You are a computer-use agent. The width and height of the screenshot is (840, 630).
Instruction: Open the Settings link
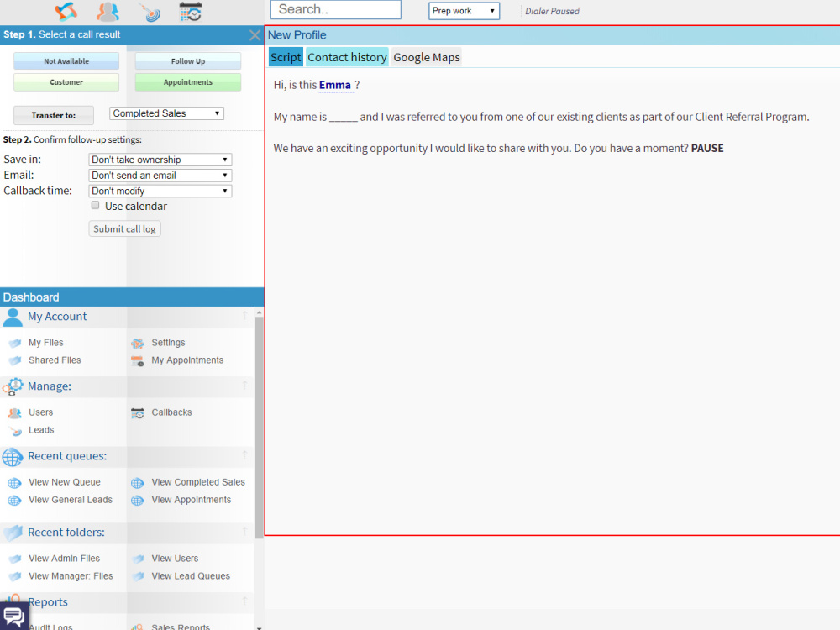tap(168, 343)
